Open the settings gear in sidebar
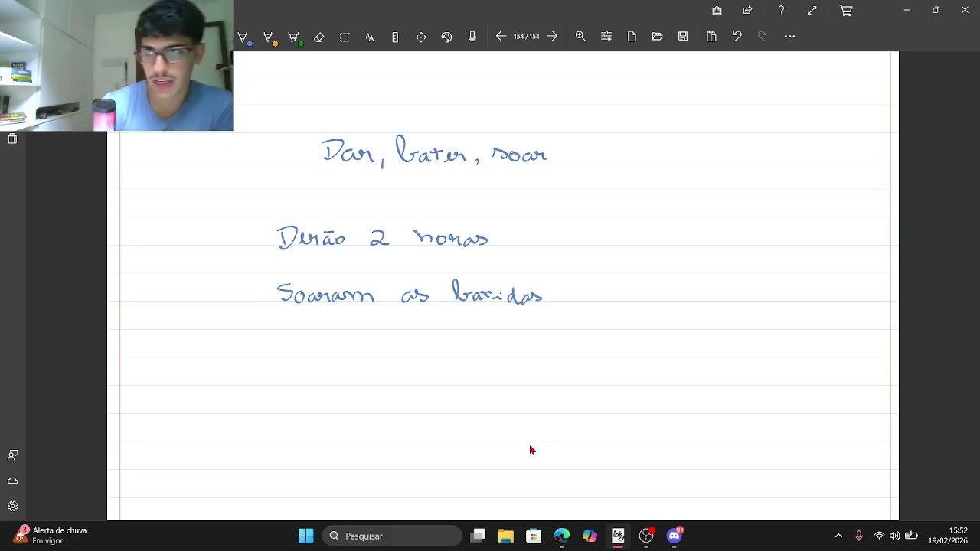The width and height of the screenshot is (980, 551). point(13,506)
